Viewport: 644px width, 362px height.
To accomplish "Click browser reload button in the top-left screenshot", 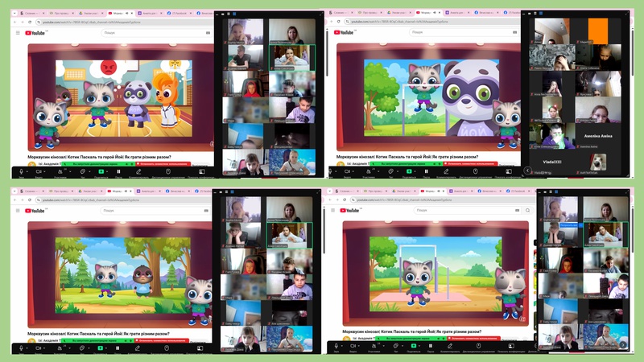I will [30, 22].
